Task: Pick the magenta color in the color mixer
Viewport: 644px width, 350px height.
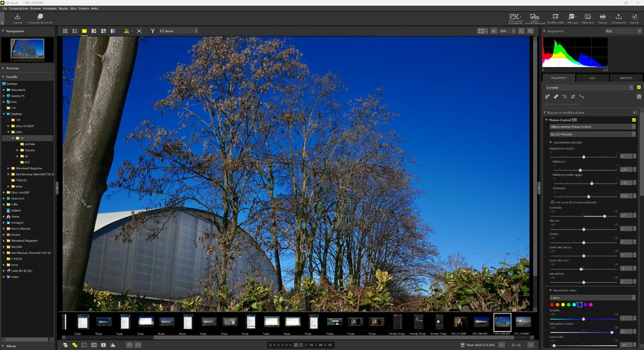Action: point(591,305)
